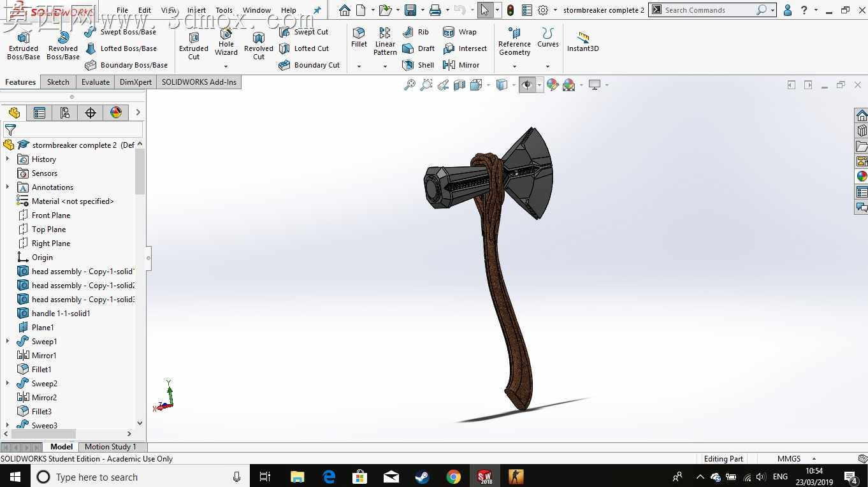Viewport: 868px width, 487px height.
Task: Open the Fillet dropdown arrow
Action: click(x=359, y=66)
